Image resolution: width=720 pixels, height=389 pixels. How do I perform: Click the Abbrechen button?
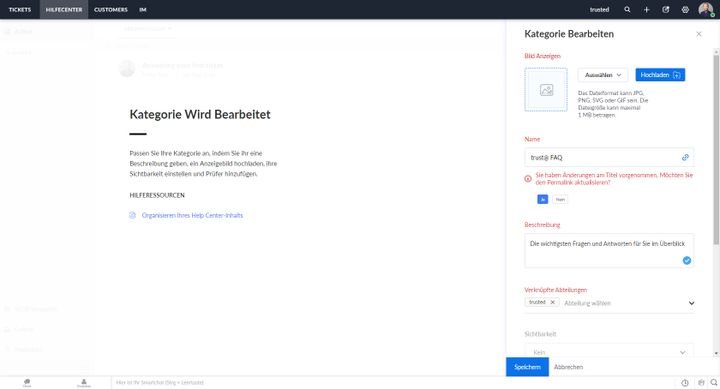click(x=568, y=367)
